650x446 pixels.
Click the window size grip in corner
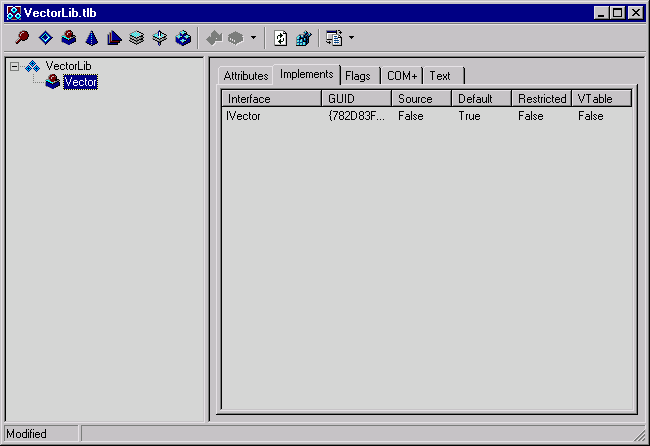click(640, 435)
